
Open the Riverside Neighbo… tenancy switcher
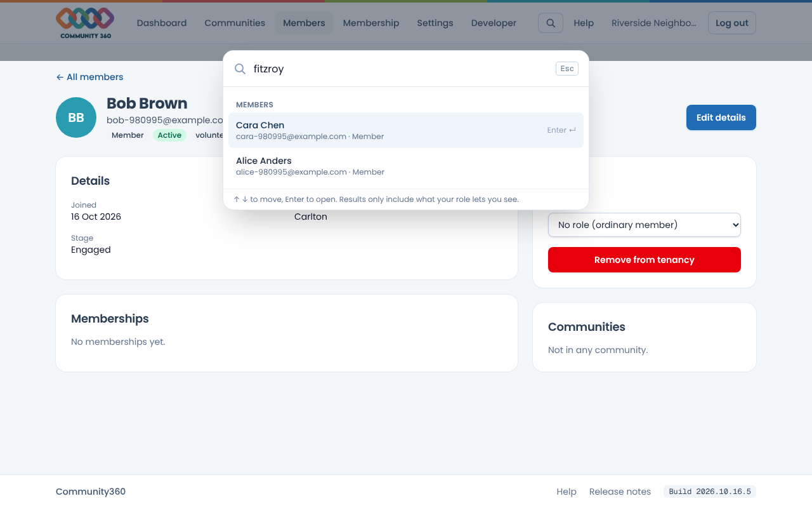(x=653, y=23)
